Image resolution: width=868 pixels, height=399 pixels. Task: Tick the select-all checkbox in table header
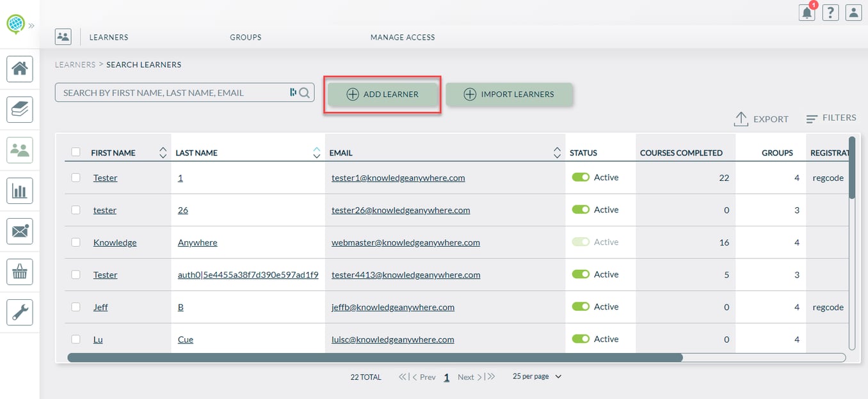point(76,152)
